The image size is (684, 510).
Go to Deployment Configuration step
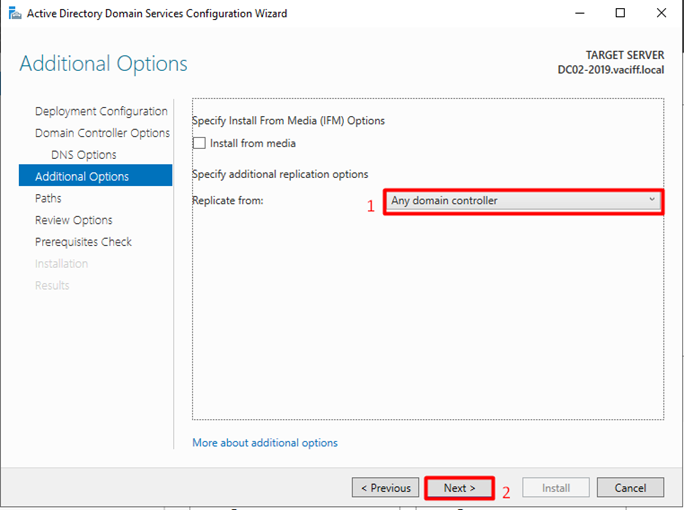(x=101, y=111)
